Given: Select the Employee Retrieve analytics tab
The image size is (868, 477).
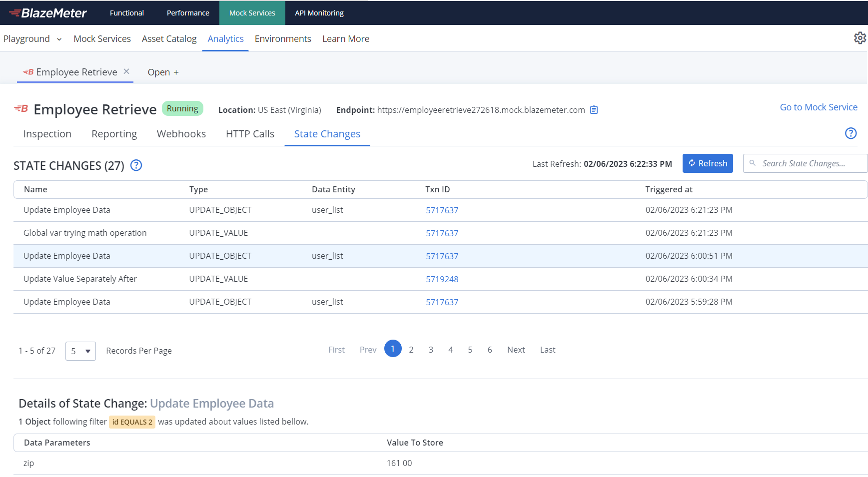Looking at the screenshot, I should pyautogui.click(x=76, y=72).
